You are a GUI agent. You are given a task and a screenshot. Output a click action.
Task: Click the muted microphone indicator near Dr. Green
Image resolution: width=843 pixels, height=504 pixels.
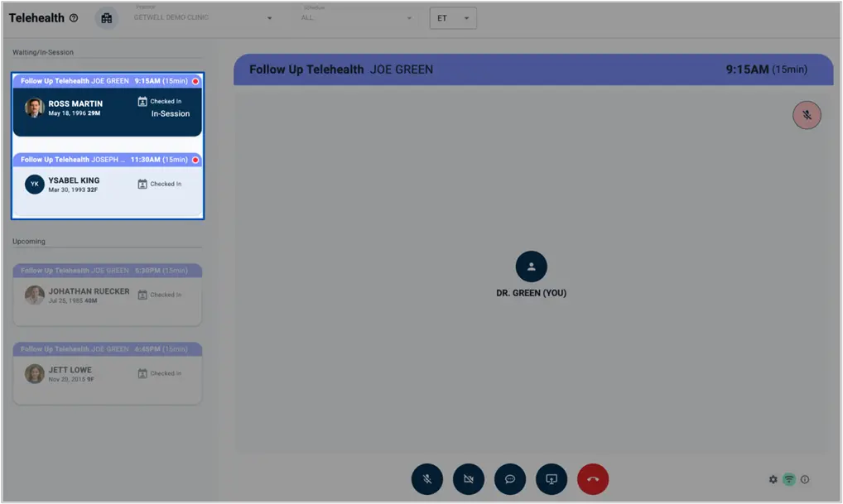point(807,115)
